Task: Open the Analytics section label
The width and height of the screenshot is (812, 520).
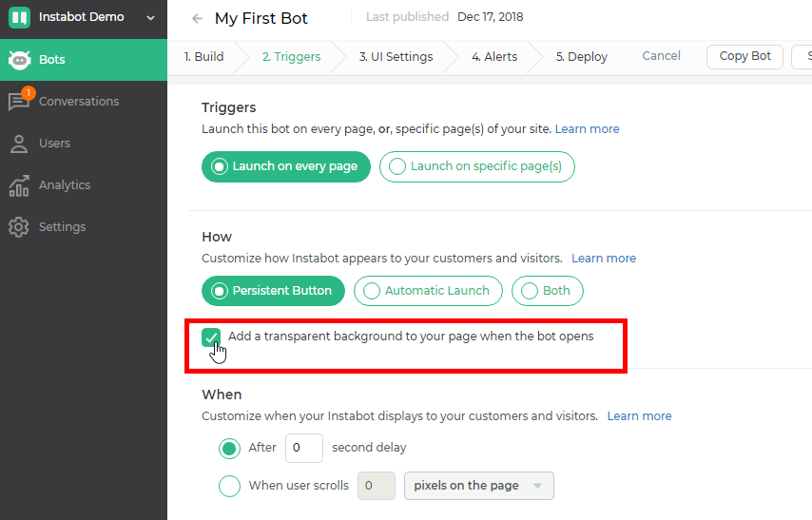Action: [x=65, y=185]
